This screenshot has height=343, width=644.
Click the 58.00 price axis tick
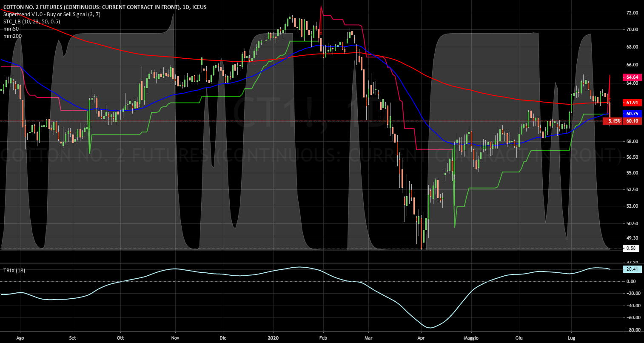point(632,141)
